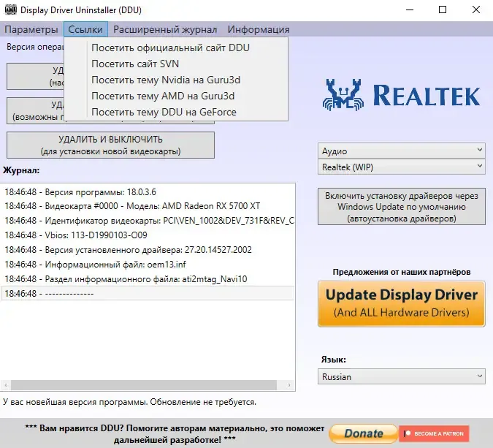
Task: Open the Russian language dropdown
Action: 402,376
